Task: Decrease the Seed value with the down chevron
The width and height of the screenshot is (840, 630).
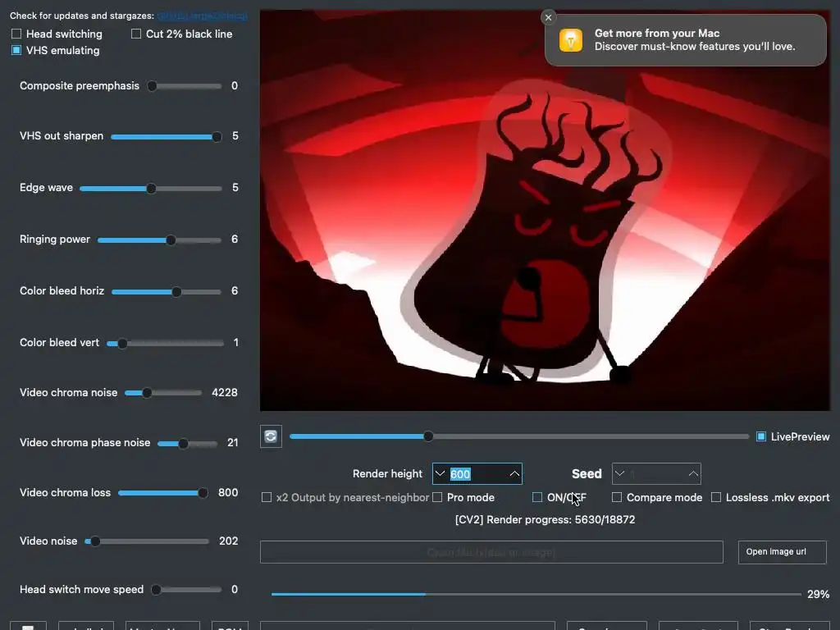Action: click(620, 473)
